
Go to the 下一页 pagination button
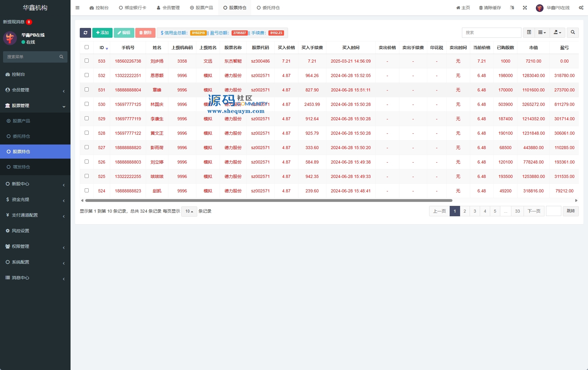(534, 211)
